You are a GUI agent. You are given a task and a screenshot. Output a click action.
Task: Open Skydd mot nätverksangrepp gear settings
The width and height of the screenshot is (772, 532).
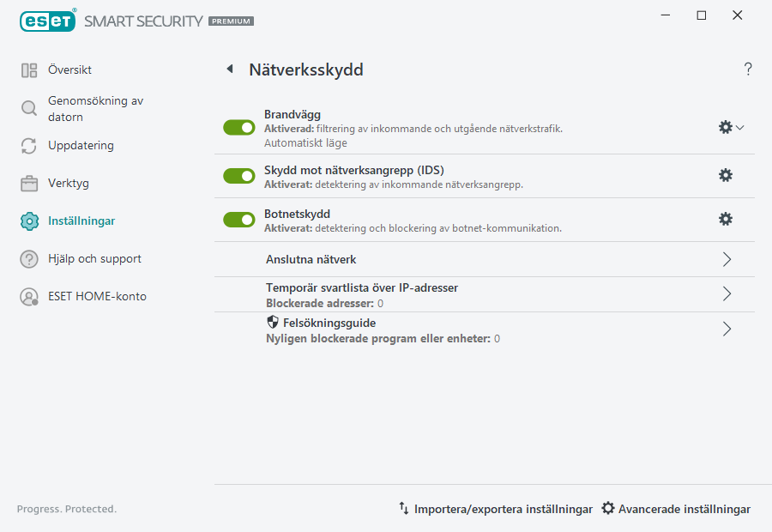[726, 175]
